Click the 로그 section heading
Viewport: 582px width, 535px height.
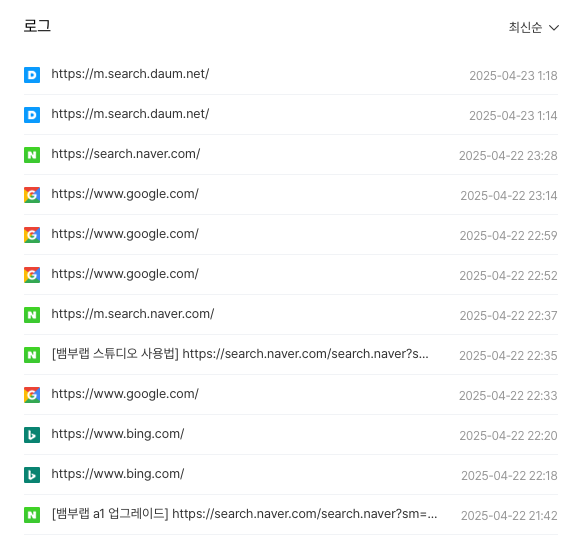37,26
